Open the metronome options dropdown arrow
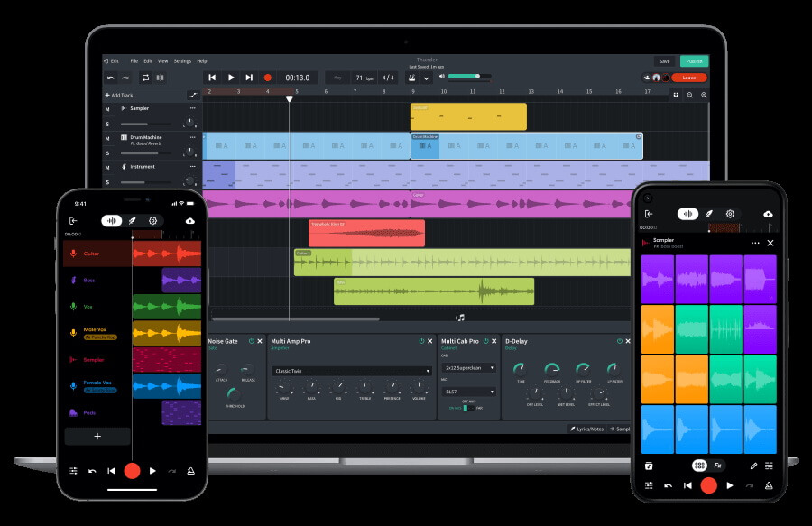This screenshot has height=526, width=812. (x=426, y=78)
